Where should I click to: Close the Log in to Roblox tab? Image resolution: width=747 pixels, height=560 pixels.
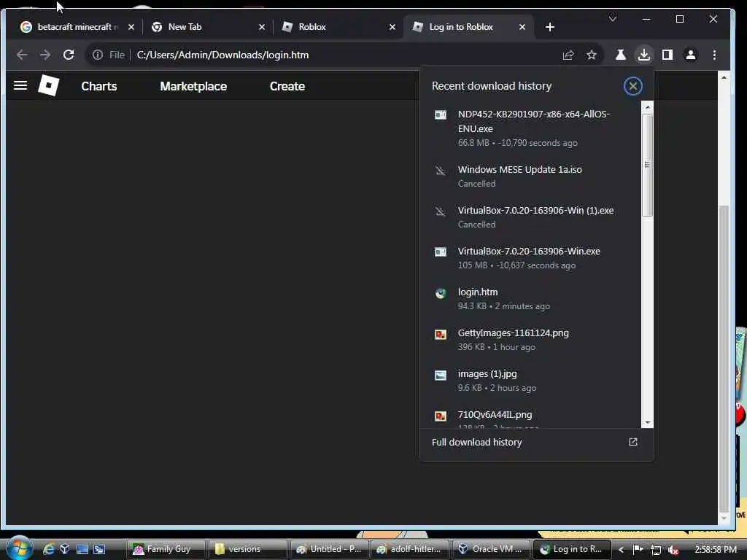[x=522, y=27]
